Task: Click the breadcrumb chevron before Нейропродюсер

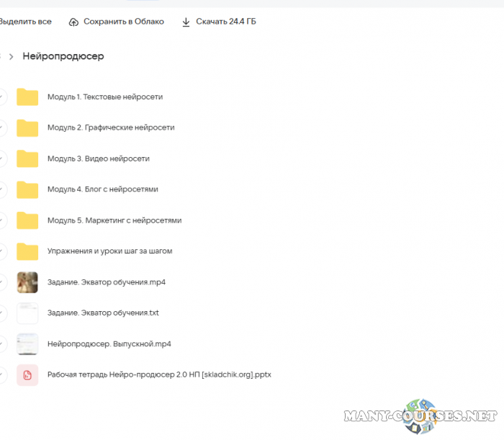Action: pos(12,56)
